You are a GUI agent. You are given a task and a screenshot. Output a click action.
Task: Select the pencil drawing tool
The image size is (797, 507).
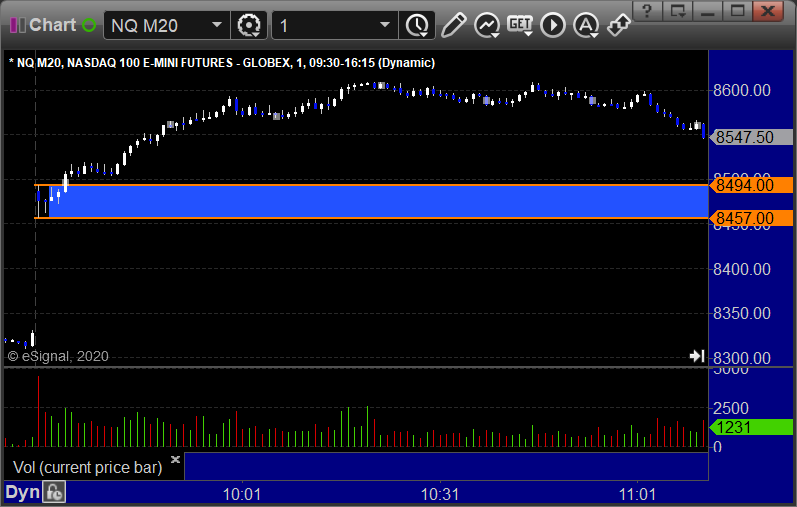tap(453, 25)
